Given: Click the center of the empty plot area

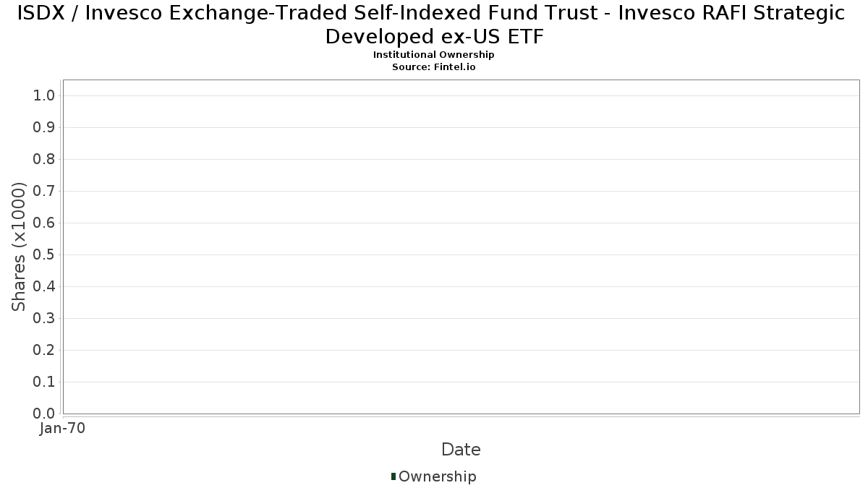Looking at the screenshot, I should click(x=461, y=247).
